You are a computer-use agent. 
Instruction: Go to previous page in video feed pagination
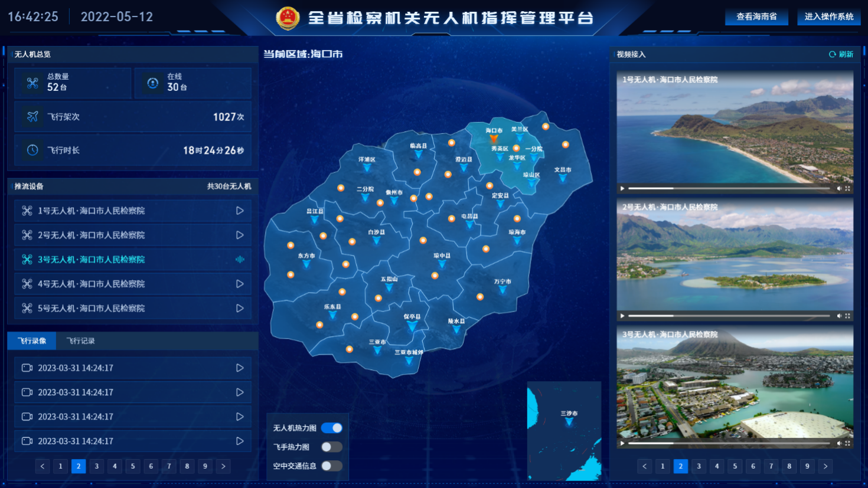point(644,466)
